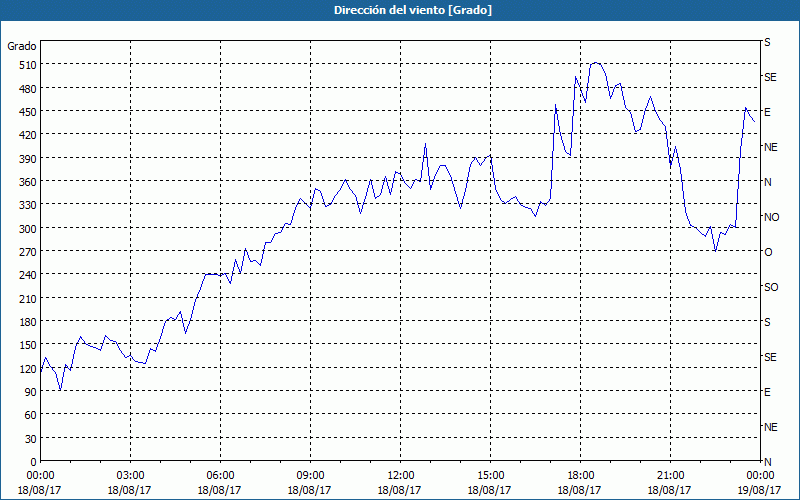
Task: Click the 03:00 time axis label
Action: [x=130, y=476]
